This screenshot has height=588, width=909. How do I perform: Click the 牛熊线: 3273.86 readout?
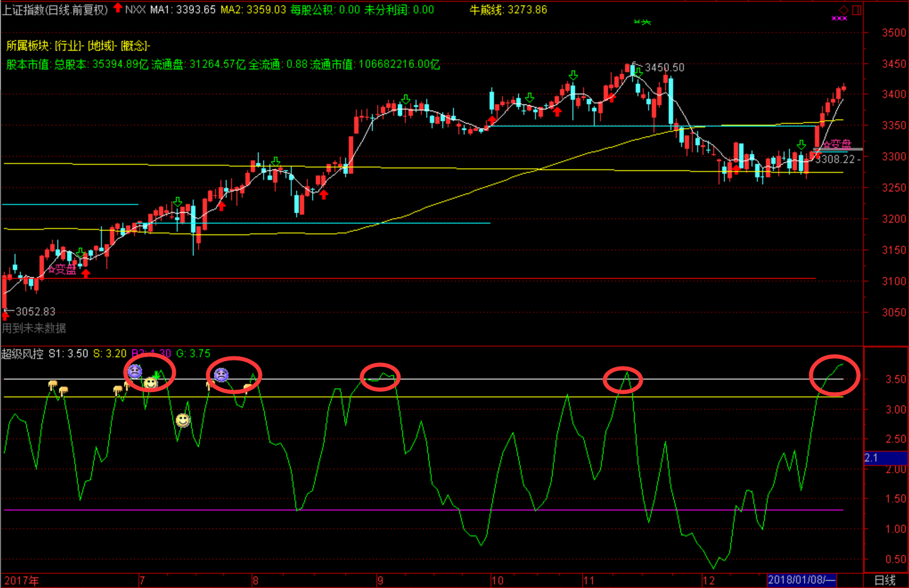[509, 10]
